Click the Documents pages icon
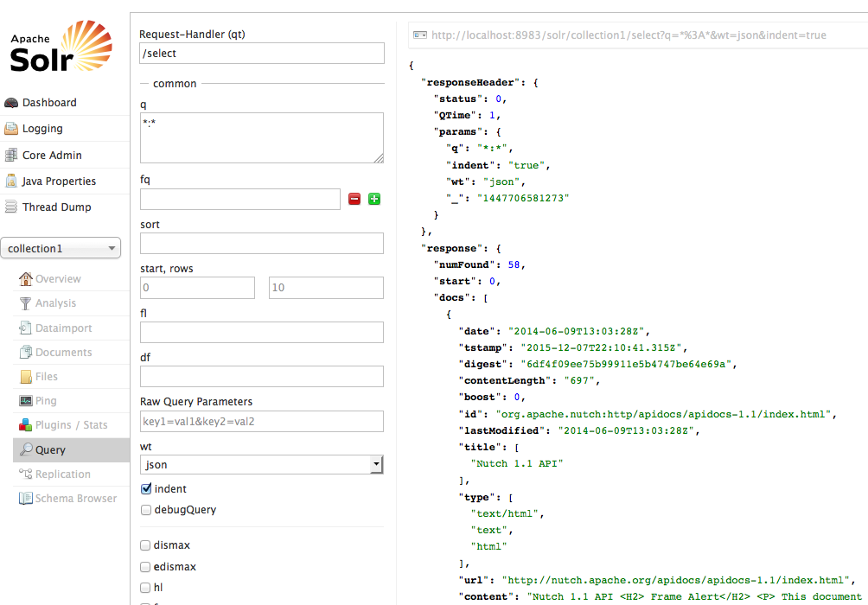 pyautogui.click(x=25, y=352)
